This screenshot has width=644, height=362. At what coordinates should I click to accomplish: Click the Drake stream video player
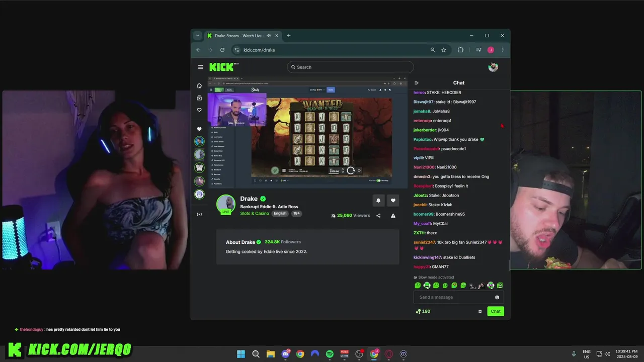click(x=307, y=132)
